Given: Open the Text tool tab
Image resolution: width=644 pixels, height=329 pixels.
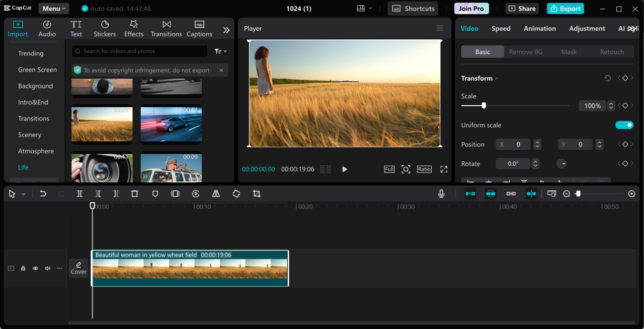Looking at the screenshot, I should [x=76, y=29].
